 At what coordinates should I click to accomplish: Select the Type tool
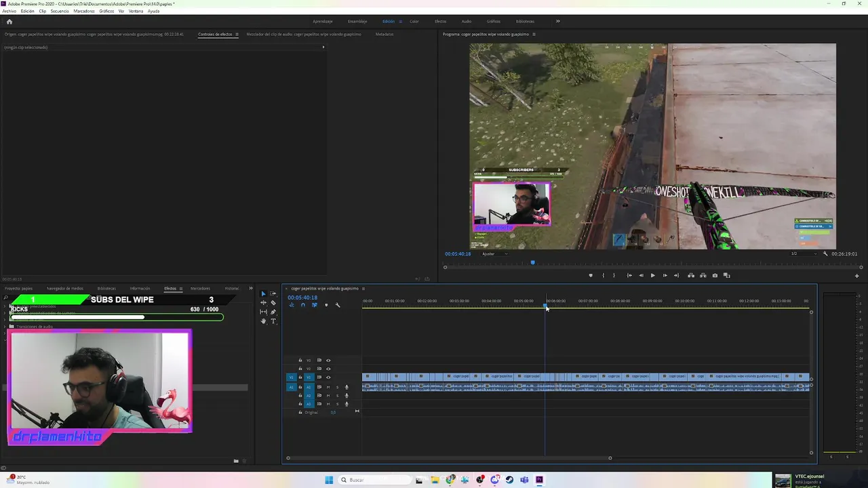273,321
